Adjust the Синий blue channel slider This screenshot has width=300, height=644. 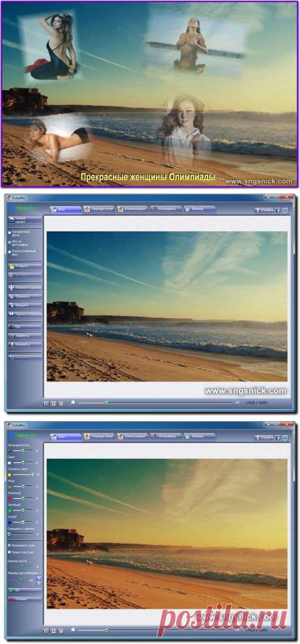pos(23,523)
